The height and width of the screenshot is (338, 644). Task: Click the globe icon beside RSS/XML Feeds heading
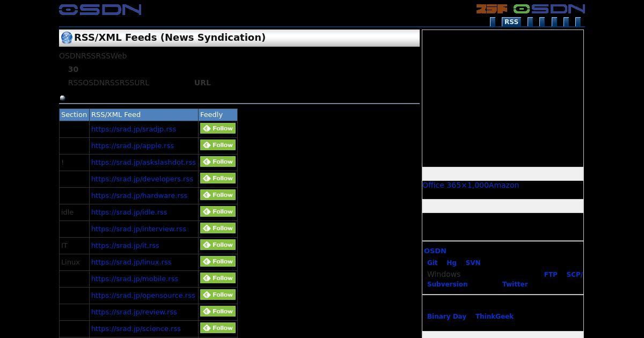[67, 38]
